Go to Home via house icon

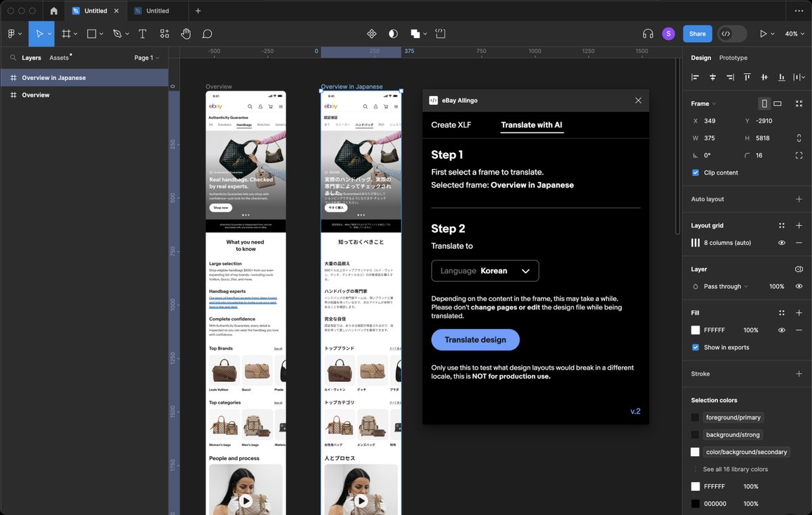(x=53, y=11)
